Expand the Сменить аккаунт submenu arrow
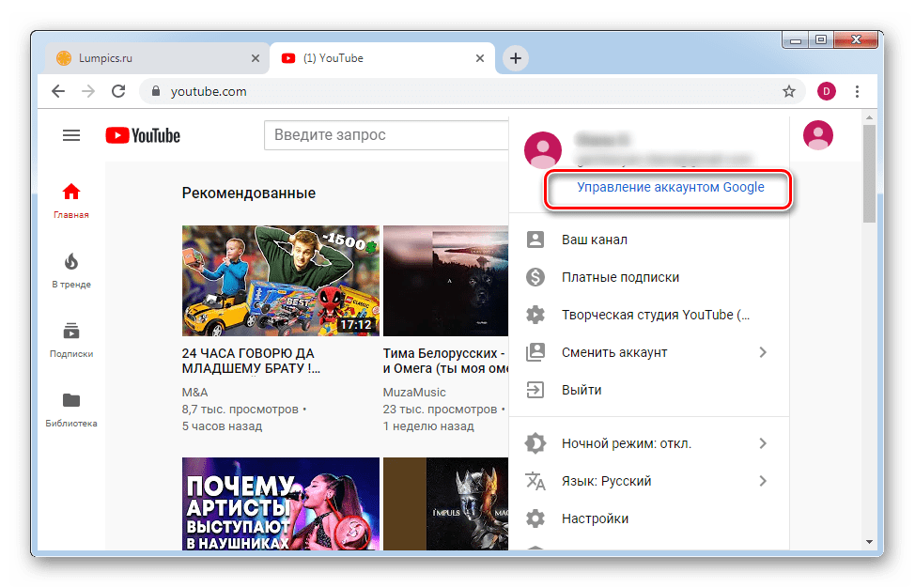The image size is (915, 588). tap(763, 352)
